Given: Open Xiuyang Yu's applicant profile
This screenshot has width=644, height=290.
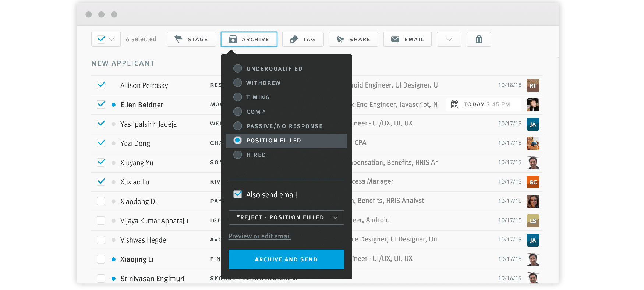Looking at the screenshot, I should point(137,163).
